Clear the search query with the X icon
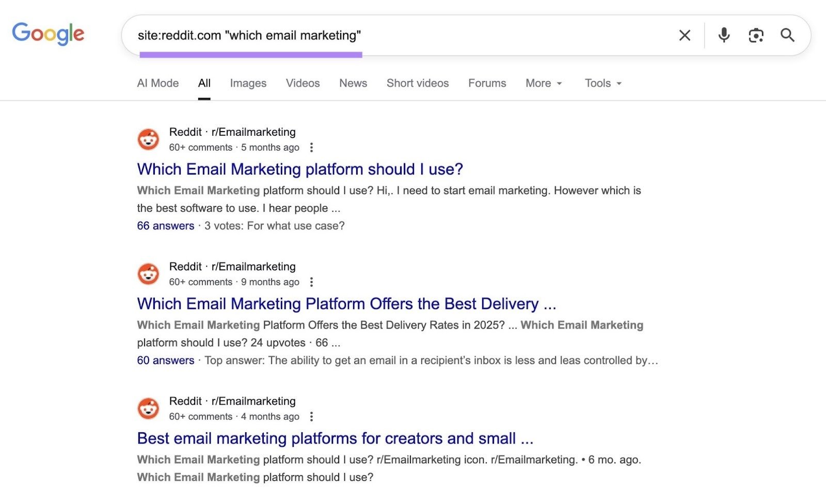Screen dimensions: 826x504 point(684,35)
